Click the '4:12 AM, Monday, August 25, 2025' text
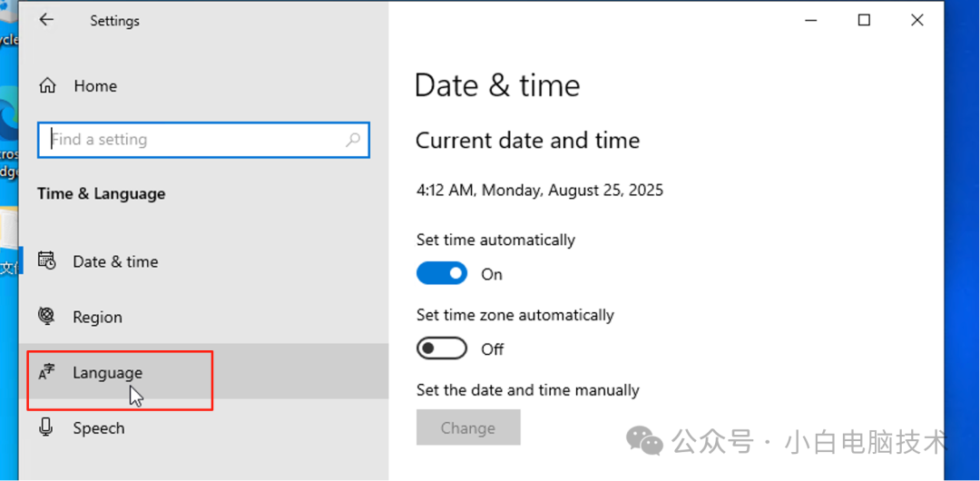980x481 pixels. 540,190
